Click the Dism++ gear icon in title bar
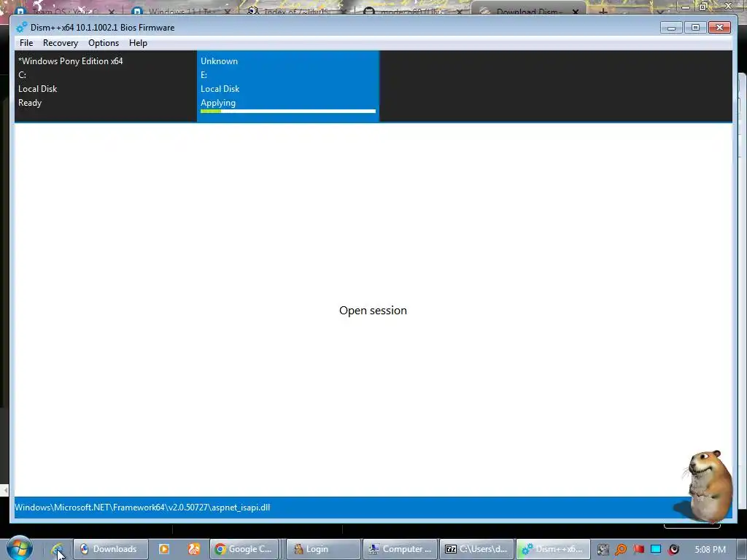 [21, 28]
